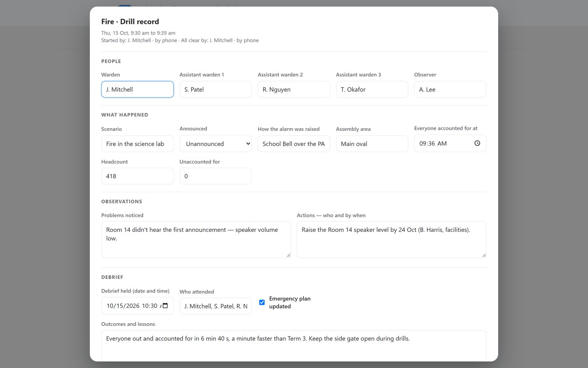Click the Outcomes and lessons text area
The image size is (588, 368).
294,346
